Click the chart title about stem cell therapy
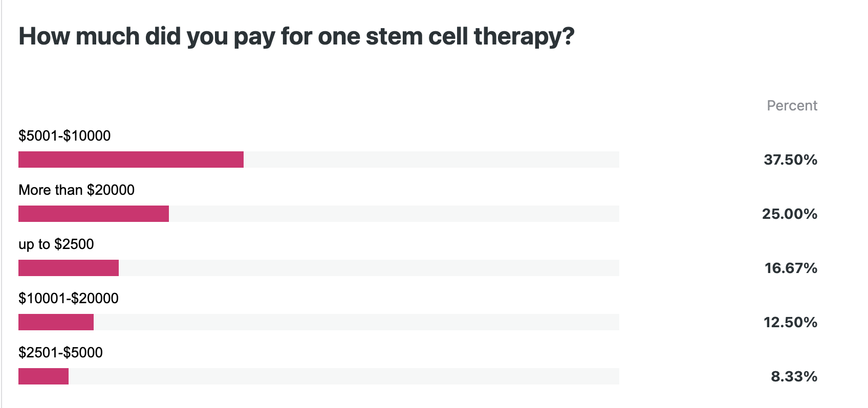868x408 pixels. [296, 37]
